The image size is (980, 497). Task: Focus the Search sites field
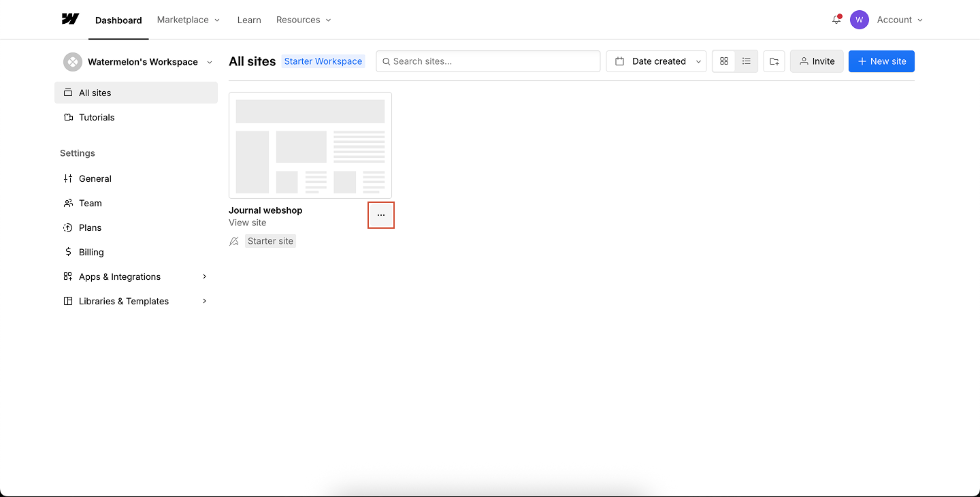click(488, 61)
